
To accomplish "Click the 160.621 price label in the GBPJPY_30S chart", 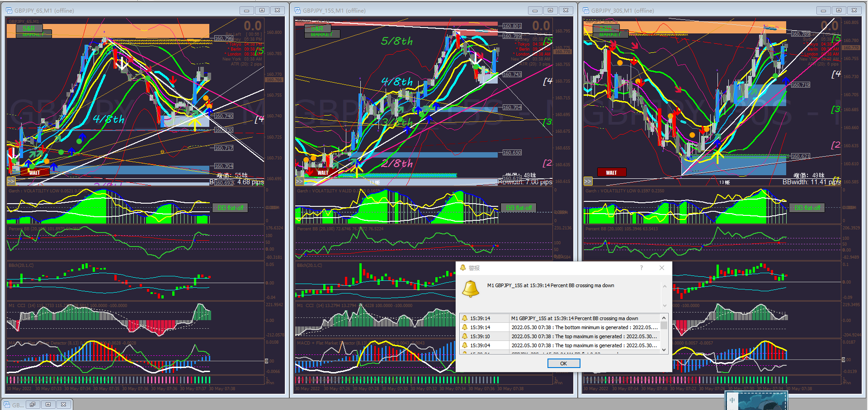I will 801,156.
